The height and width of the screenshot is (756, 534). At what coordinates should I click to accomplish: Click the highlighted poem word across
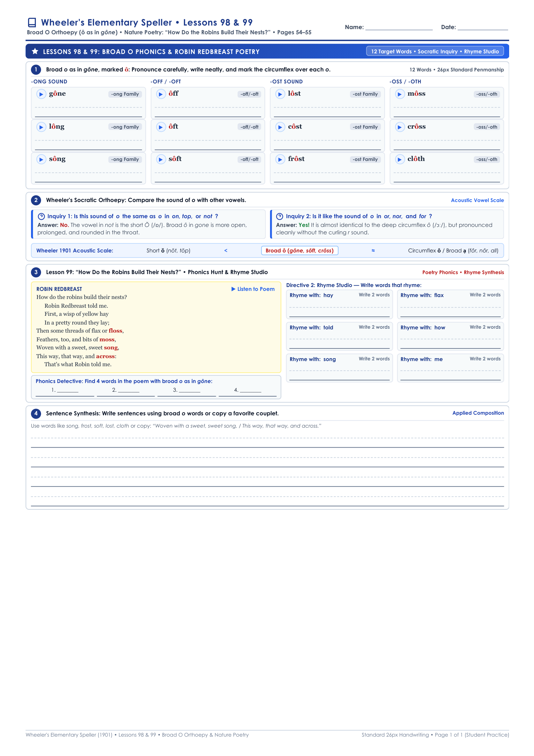(x=105, y=356)
